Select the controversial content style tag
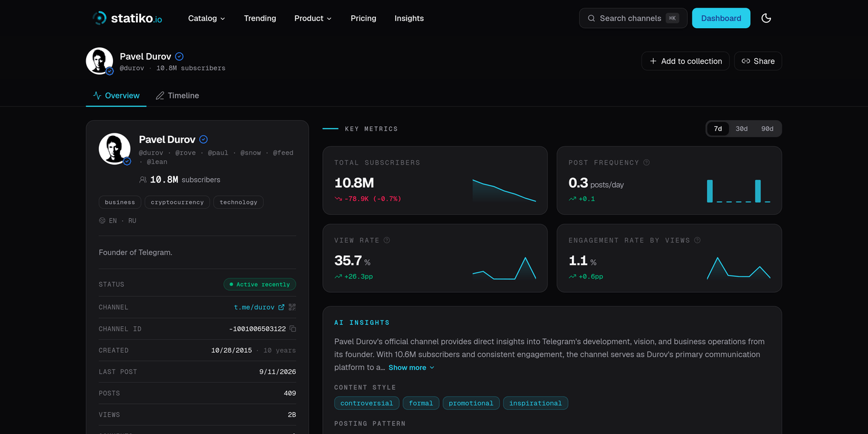The width and height of the screenshot is (868, 434). [x=367, y=403]
